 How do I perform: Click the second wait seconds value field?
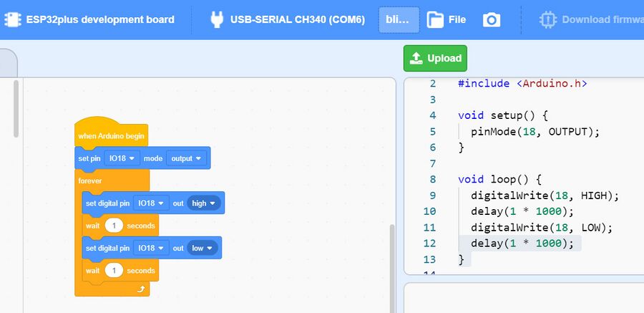pyautogui.click(x=114, y=271)
